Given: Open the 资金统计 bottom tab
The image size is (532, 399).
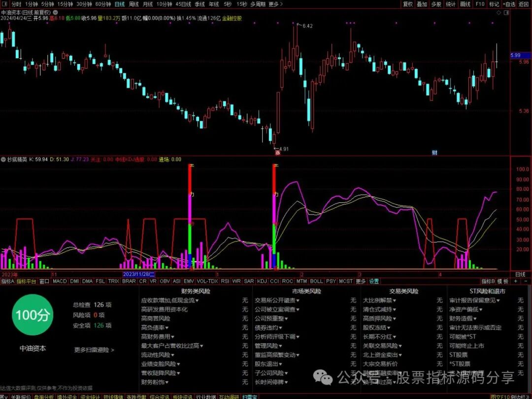Looking at the screenshot, I should [90, 396].
